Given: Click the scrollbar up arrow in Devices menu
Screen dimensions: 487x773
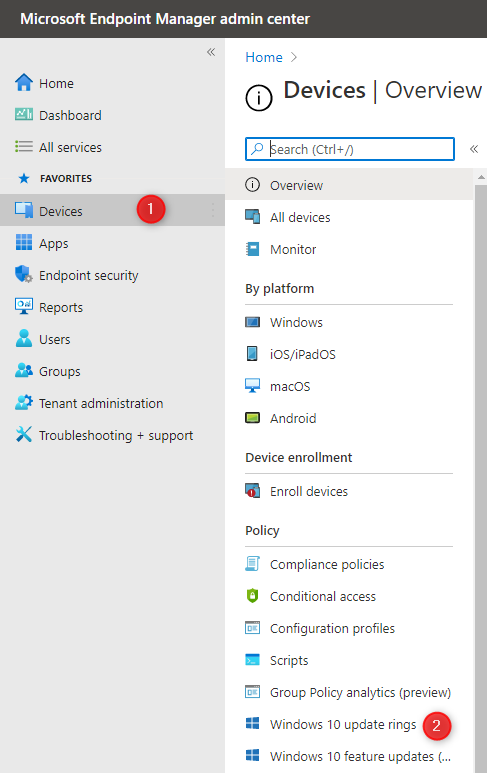Looking at the screenshot, I should click(481, 177).
